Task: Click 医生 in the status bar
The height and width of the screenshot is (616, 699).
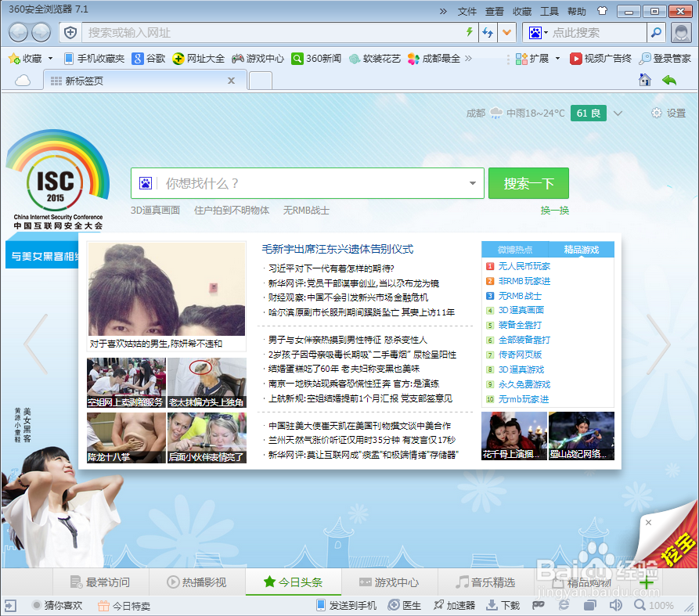Action: (x=405, y=605)
